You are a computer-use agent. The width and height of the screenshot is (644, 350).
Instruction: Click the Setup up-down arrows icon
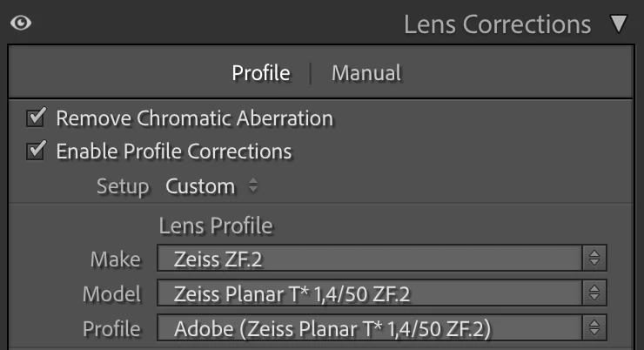[253, 185]
